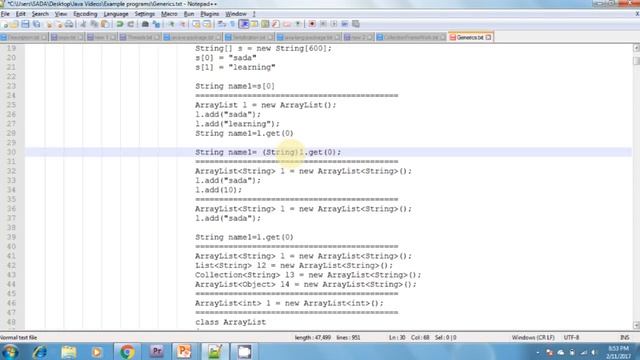Screen dimensions: 640x360
Task: Open the View menu
Action: (61, 14)
